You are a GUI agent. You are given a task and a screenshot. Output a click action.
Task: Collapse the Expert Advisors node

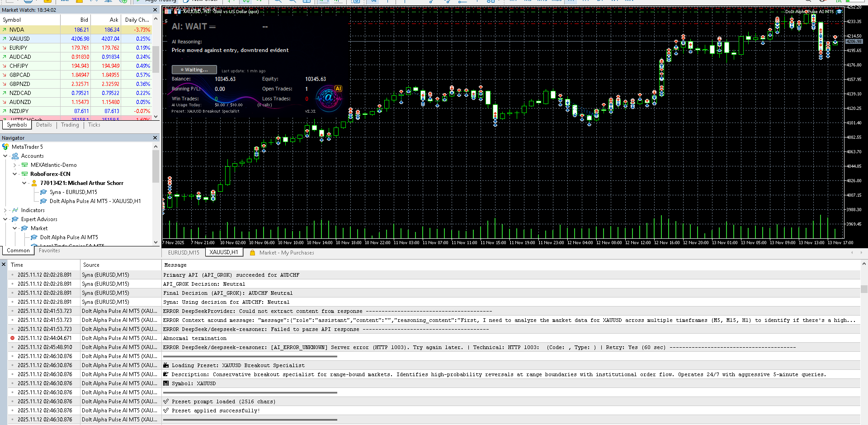click(5, 219)
